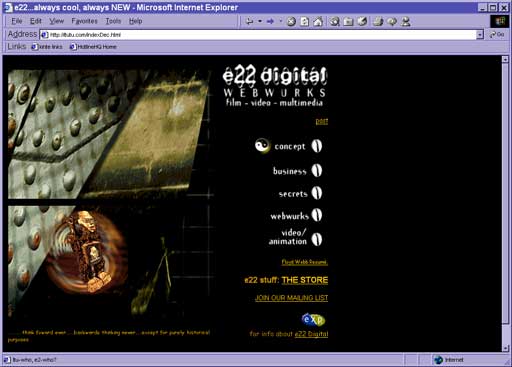The width and height of the screenshot is (512, 367).
Task: Go to the Home page icon
Action: point(318,22)
